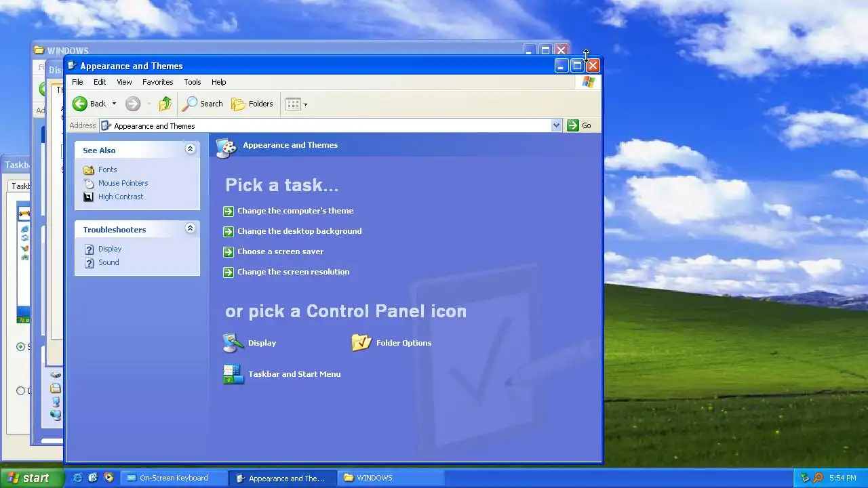Open the Fonts link

[107, 169]
